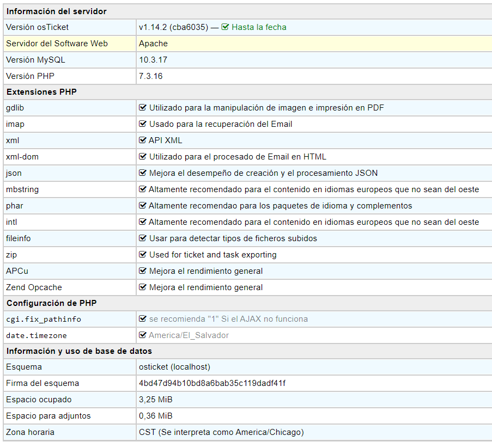Click the check icon in the json row

[142, 173]
